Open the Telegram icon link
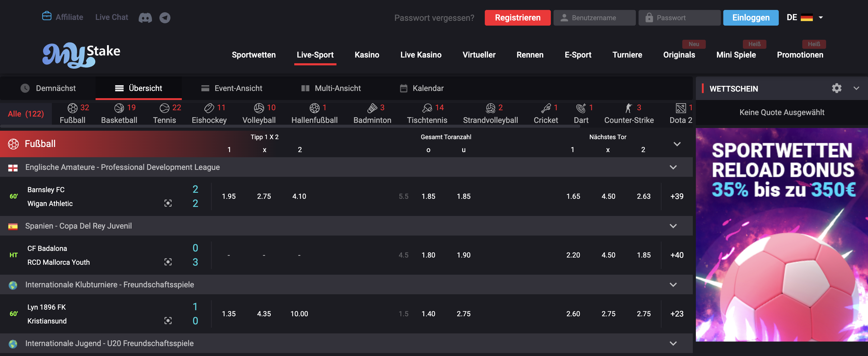 (x=165, y=17)
